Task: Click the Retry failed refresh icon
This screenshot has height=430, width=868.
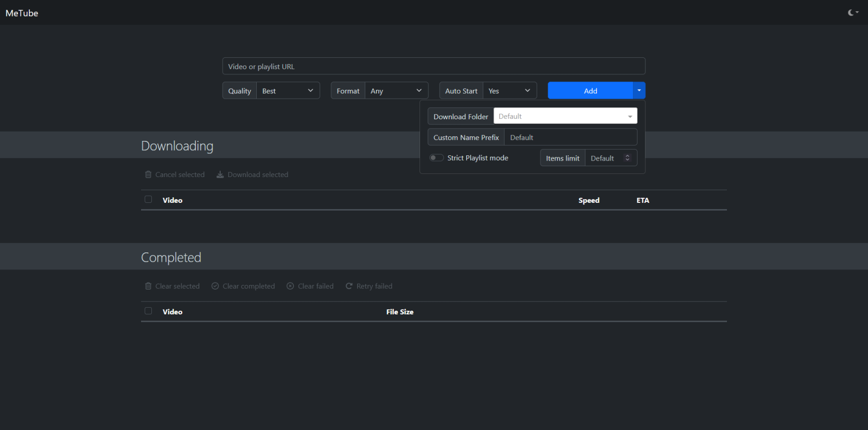Action: [349, 286]
